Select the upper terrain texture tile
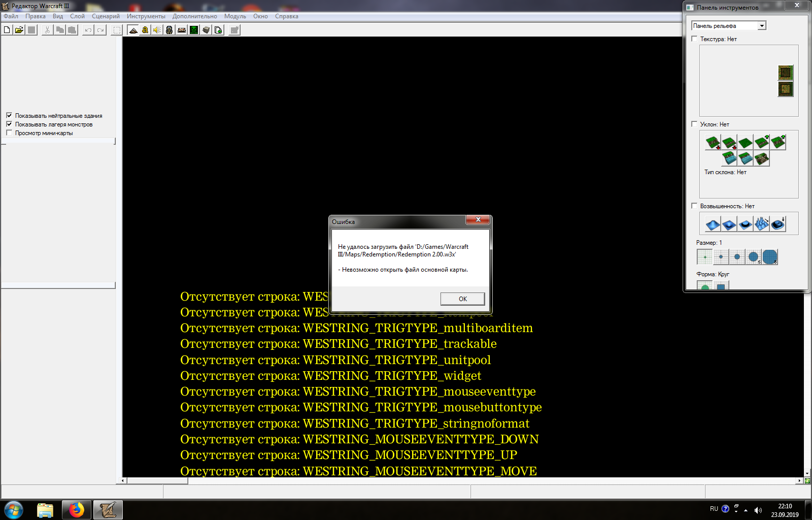 (x=786, y=73)
